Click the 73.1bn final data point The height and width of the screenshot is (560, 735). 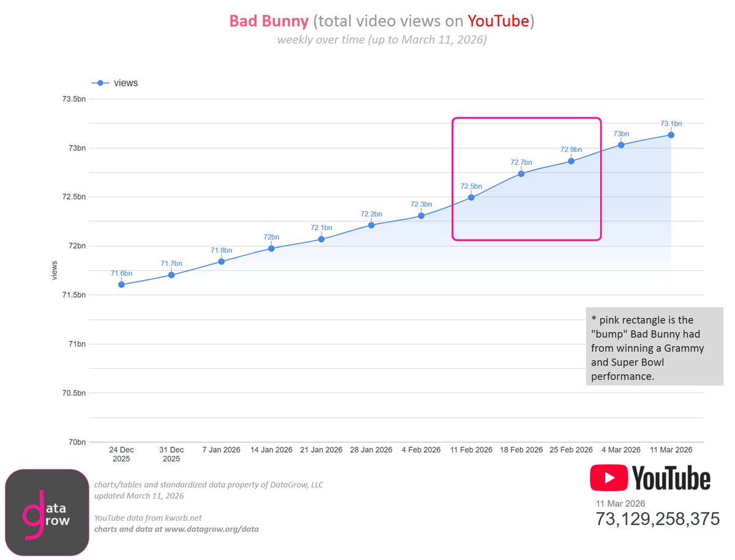[x=671, y=134]
